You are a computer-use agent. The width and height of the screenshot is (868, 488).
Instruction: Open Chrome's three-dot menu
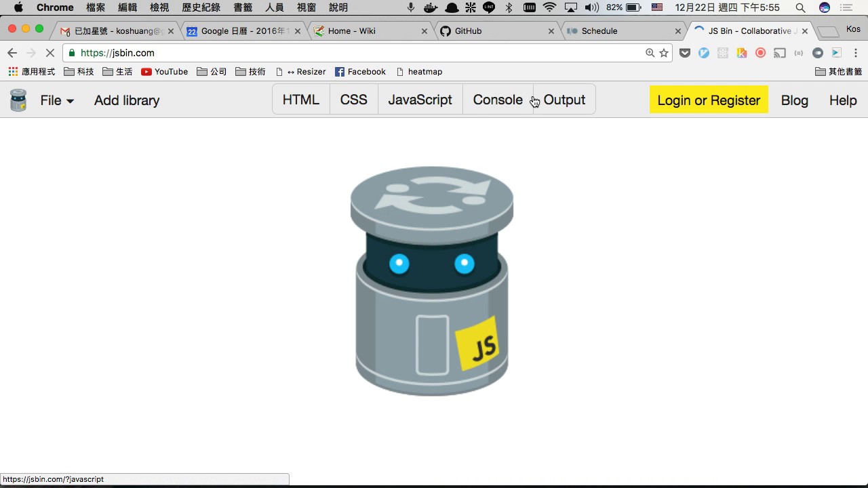[855, 53]
